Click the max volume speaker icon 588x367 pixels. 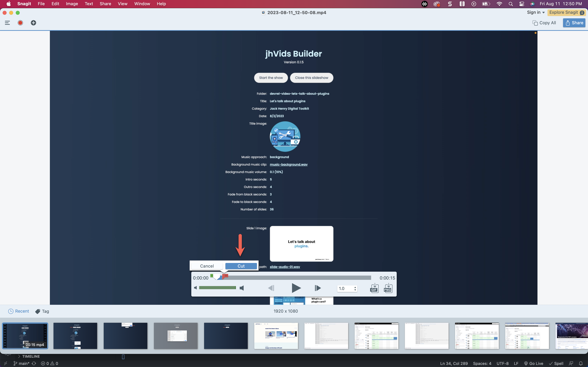242,288
